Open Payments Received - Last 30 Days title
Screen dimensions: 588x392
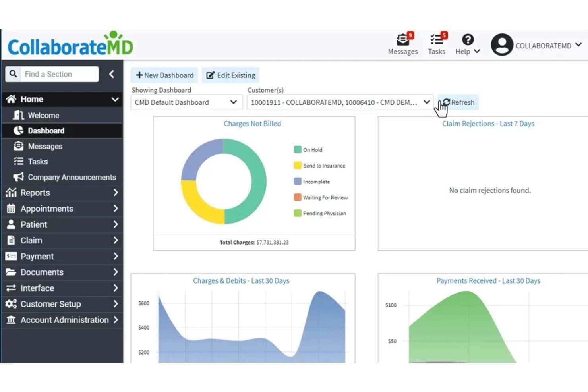488,281
